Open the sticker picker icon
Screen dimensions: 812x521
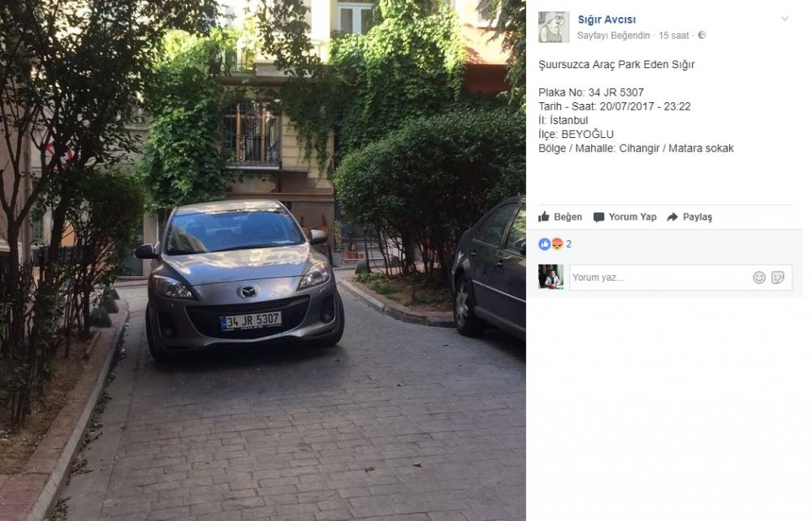tap(777, 278)
